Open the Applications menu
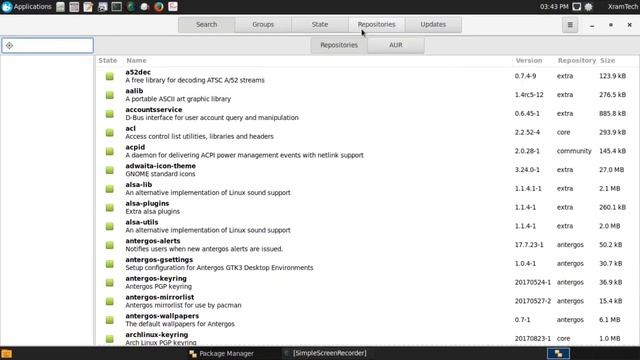 (x=27, y=7)
